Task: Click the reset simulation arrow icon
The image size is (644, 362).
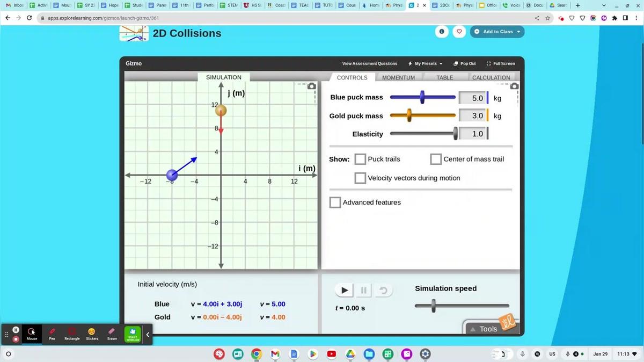Action: pos(383,291)
